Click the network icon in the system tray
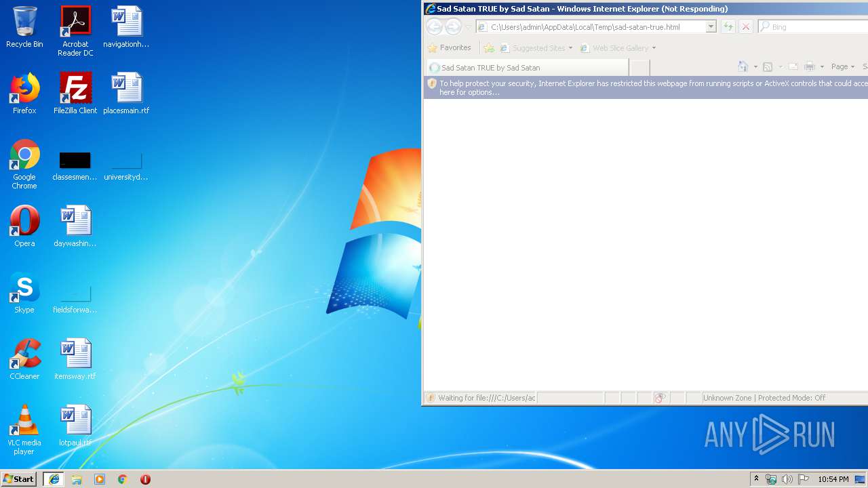Image resolution: width=868 pixels, height=488 pixels. 771,479
